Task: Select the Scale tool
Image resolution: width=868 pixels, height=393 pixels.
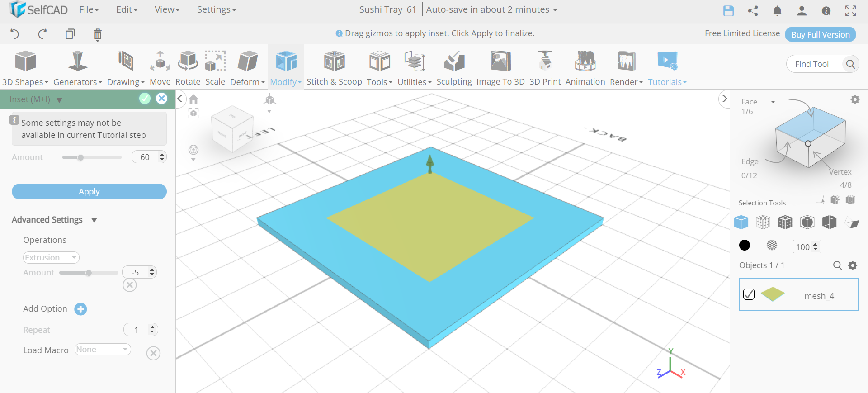Action: (x=215, y=68)
